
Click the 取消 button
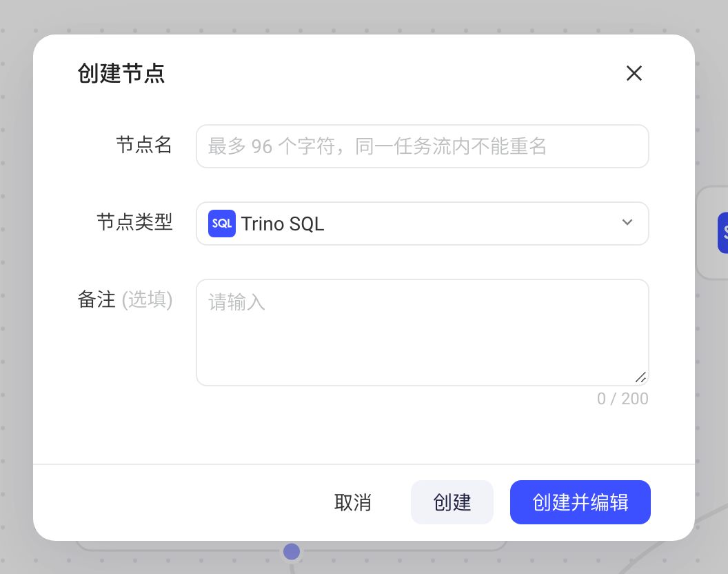pyautogui.click(x=352, y=502)
